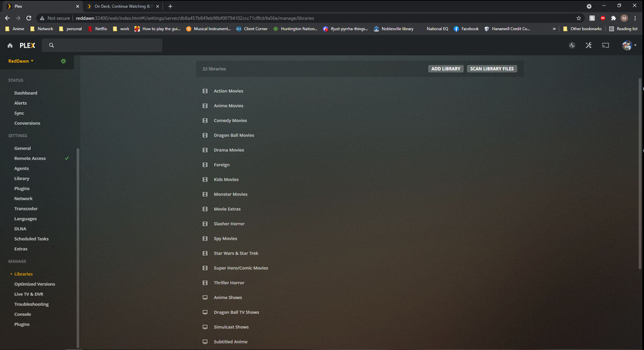Open Extras settings
This screenshot has width=644, height=350.
pos(21,249)
